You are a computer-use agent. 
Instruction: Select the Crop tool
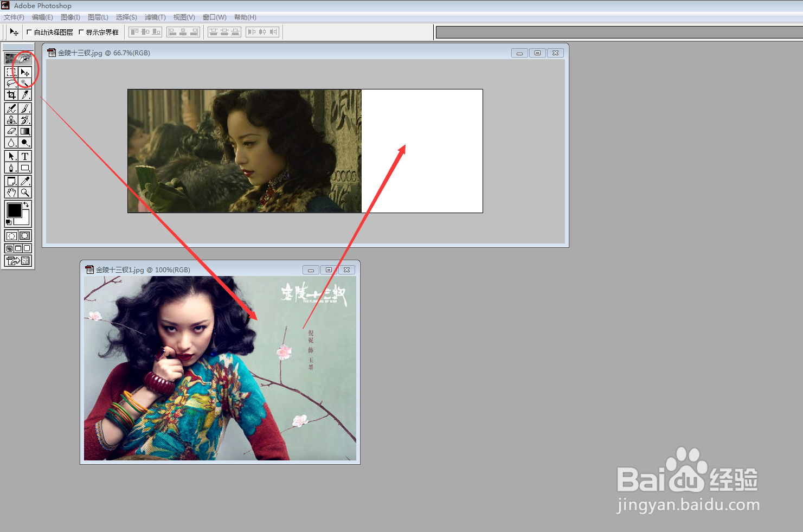tap(11, 95)
